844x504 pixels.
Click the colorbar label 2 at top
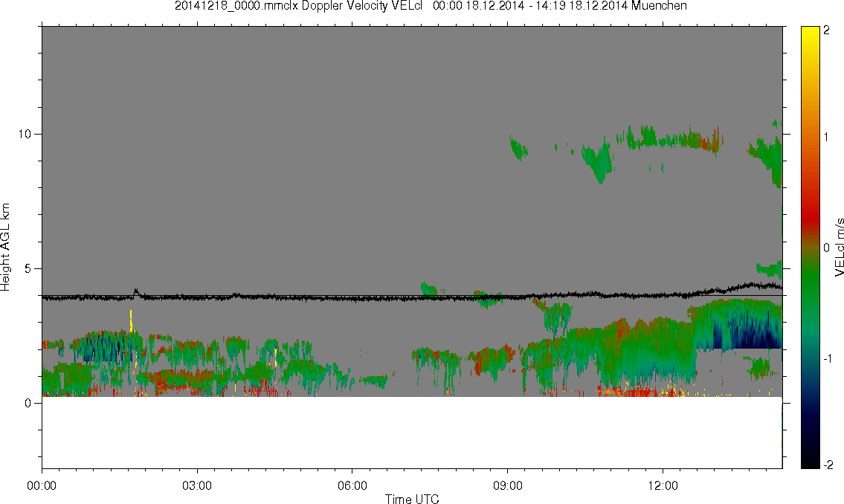coord(826,30)
